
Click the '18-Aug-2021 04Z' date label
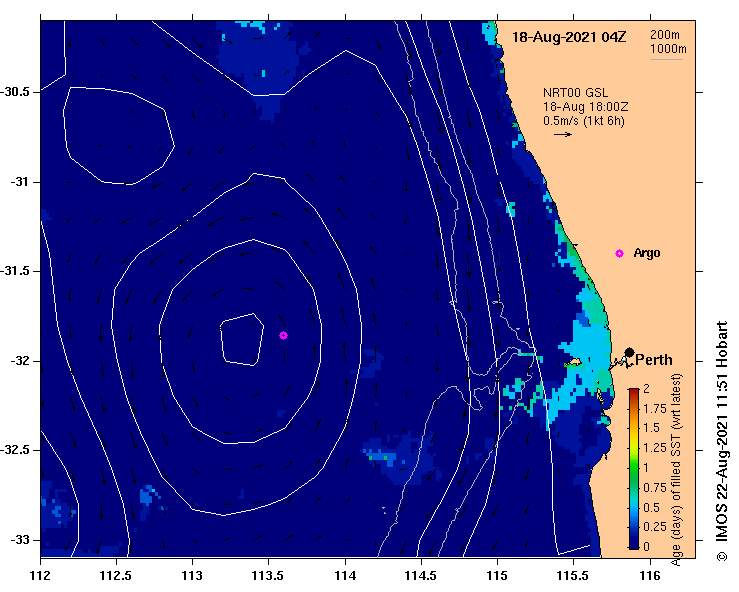click(x=569, y=37)
